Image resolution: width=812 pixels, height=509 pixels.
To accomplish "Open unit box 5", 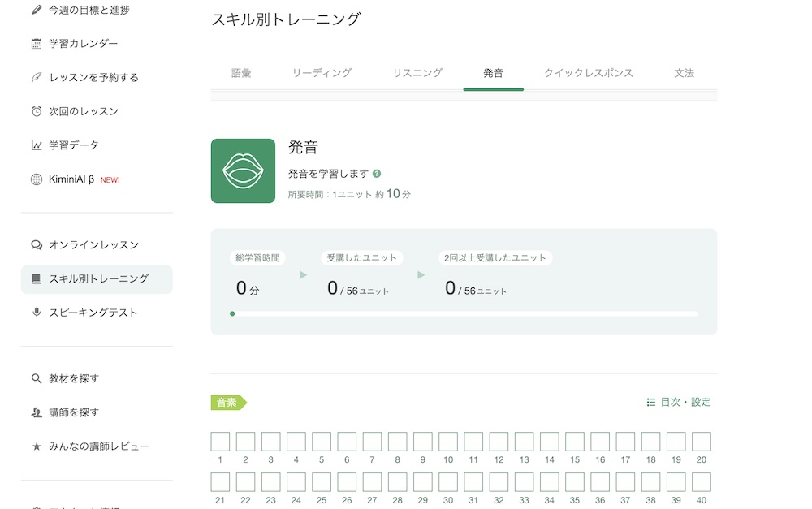I will pos(322,442).
